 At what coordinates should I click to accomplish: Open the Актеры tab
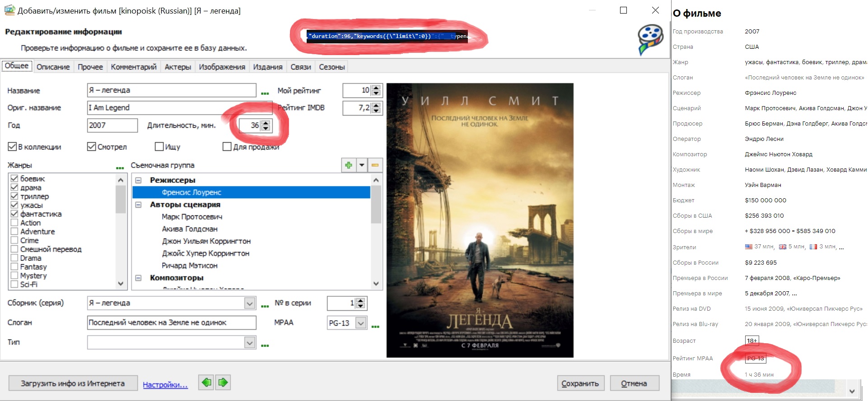tap(178, 67)
